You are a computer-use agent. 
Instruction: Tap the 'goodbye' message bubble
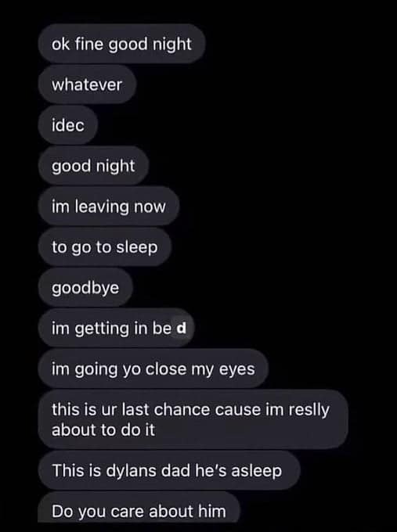[85, 288]
